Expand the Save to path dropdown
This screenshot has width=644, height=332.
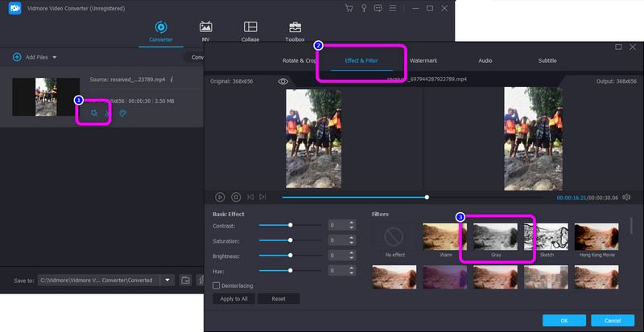[x=167, y=280]
